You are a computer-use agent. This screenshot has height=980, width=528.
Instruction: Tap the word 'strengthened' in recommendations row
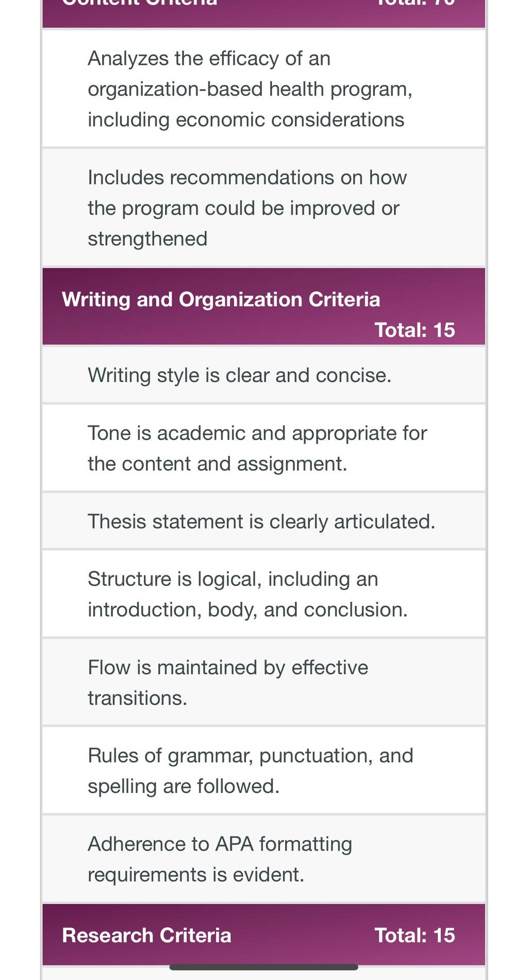[x=147, y=239]
